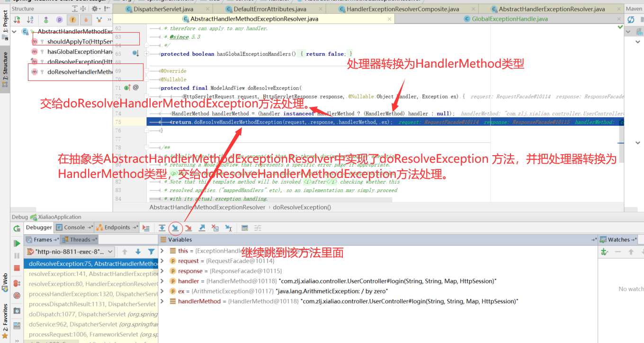Open thread selector http-nio-8811-exec-8 dropdown
Image resolution: width=644 pixels, height=343 pixels.
click(x=70, y=252)
